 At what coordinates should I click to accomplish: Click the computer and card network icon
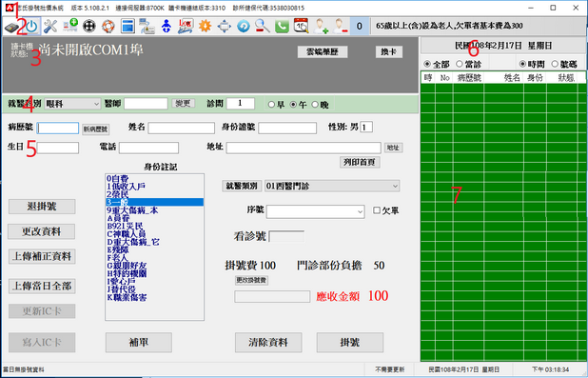pos(147,26)
